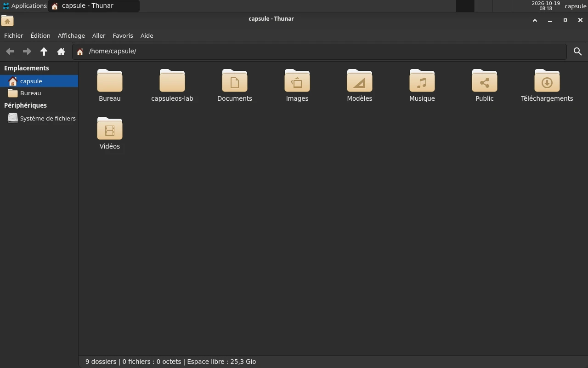The width and height of the screenshot is (588, 368).
Task: Open the Favoris menu
Action: pos(123,35)
